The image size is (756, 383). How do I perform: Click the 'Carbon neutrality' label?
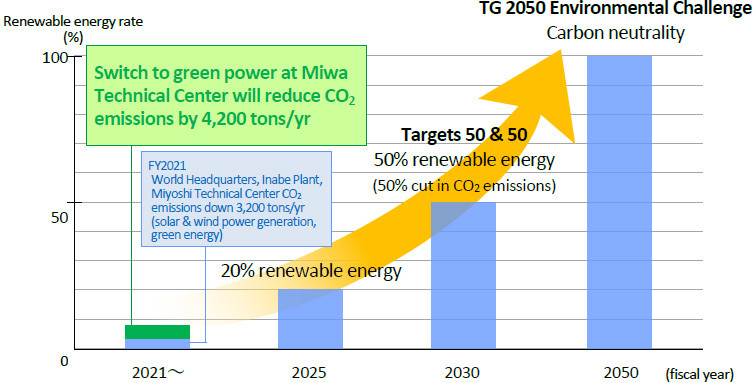(x=615, y=33)
